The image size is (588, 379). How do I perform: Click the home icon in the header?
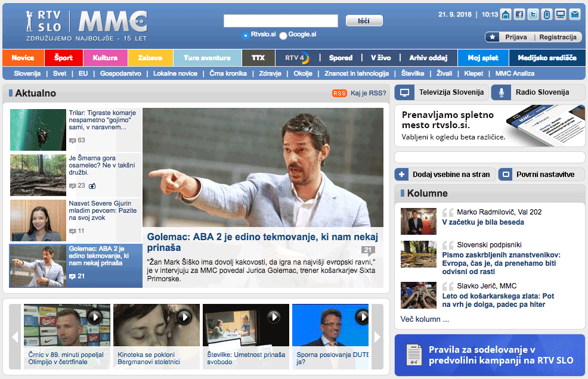pyautogui.click(x=506, y=15)
